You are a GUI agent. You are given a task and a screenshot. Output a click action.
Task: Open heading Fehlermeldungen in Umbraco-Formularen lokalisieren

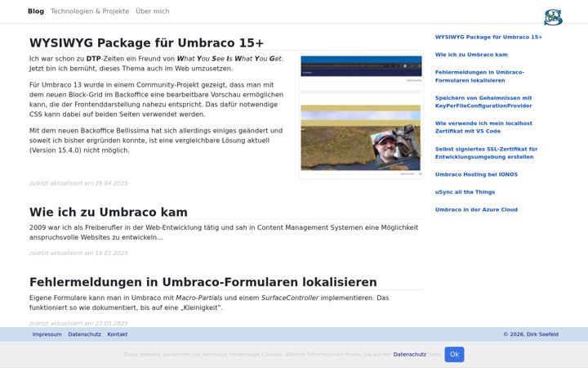pyautogui.click(x=203, y=282)
